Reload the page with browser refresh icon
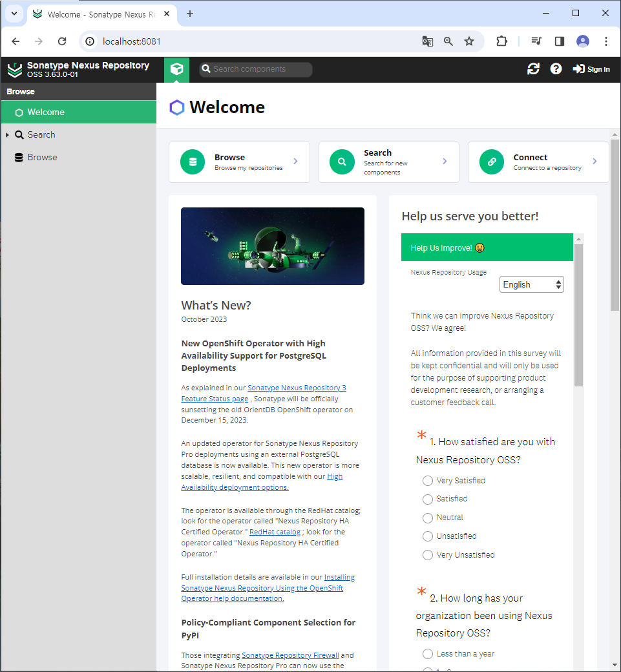 (x=62, y=41)
